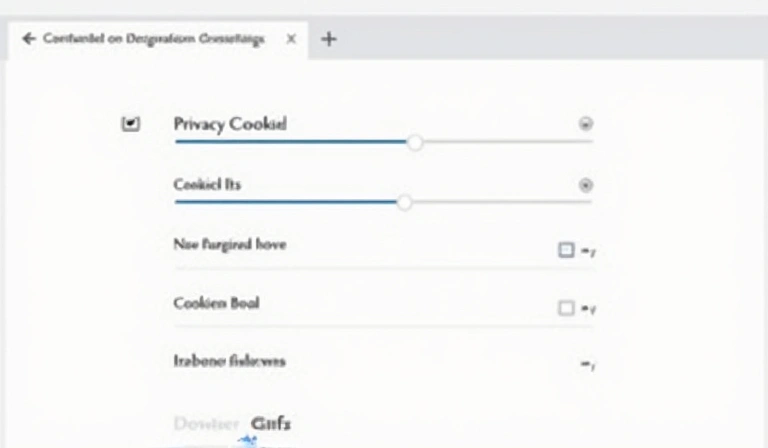
Task: Click the Cookicl Its slider handle
Action: tap(404, 202)
